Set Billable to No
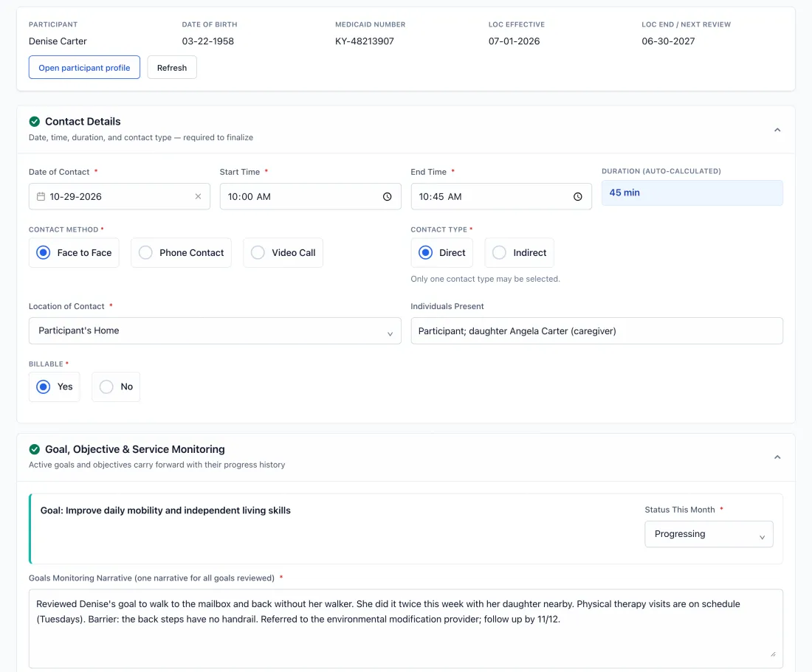The image size is (812, 672). pos(116,387)
